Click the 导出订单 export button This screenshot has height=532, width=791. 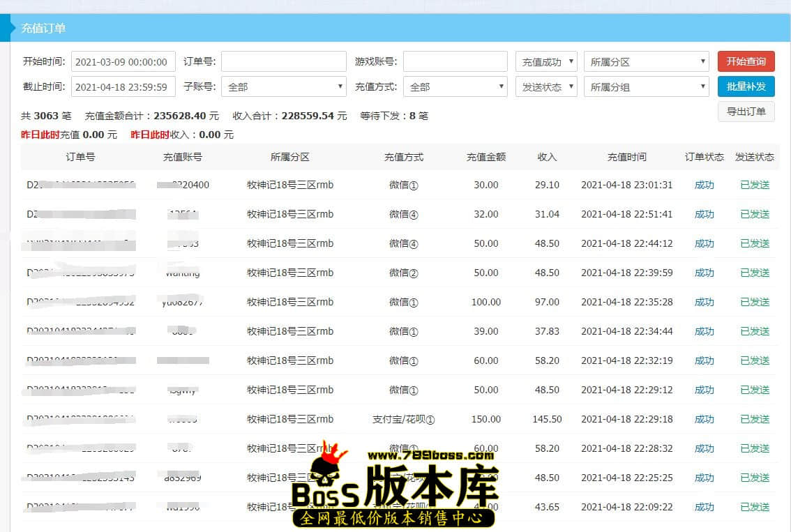746,112
